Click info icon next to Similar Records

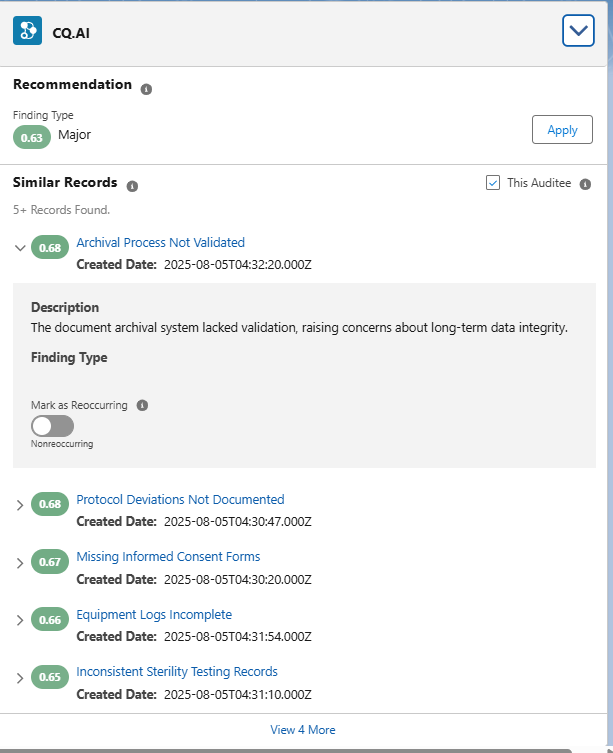pyautogui.click(x=132, y=186)
